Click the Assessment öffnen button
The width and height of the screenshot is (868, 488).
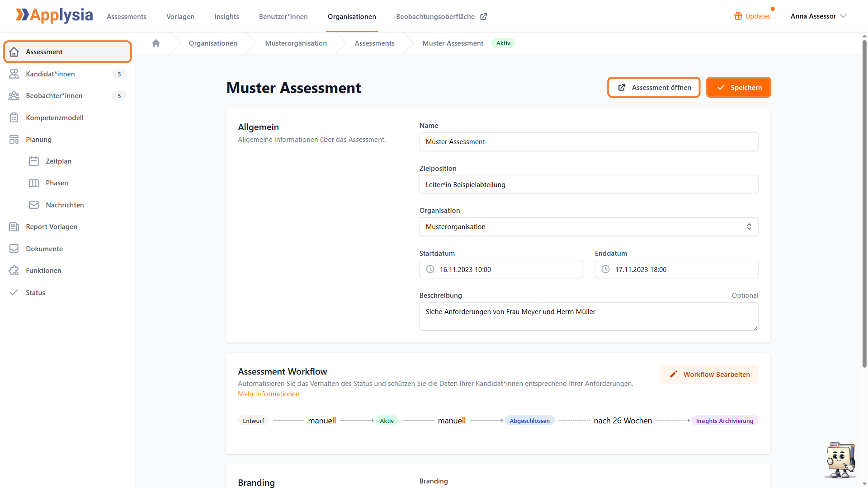coord(654,87)
